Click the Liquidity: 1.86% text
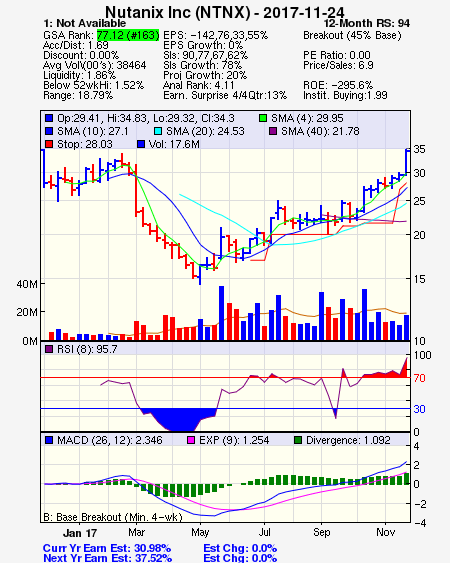450x563 pixels. coord(79,75)
